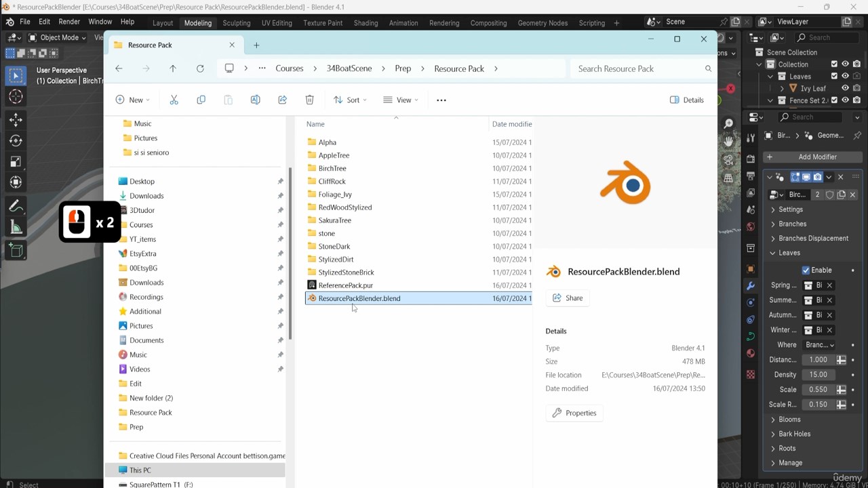Expand the Bark Holes panel

click(x=794, y=434)
